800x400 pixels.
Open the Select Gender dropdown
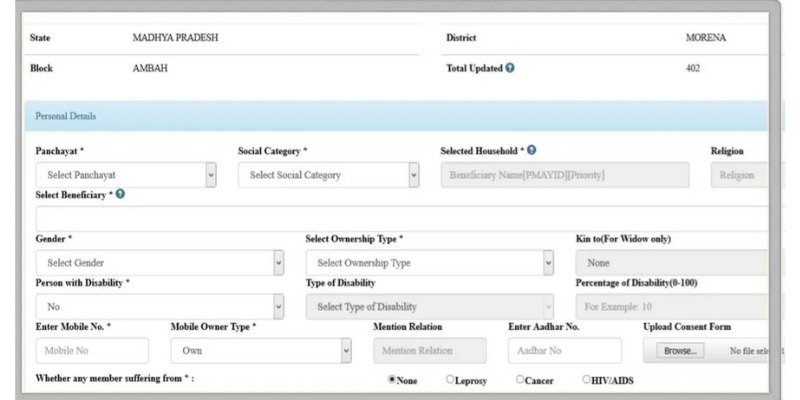(160, 263)
